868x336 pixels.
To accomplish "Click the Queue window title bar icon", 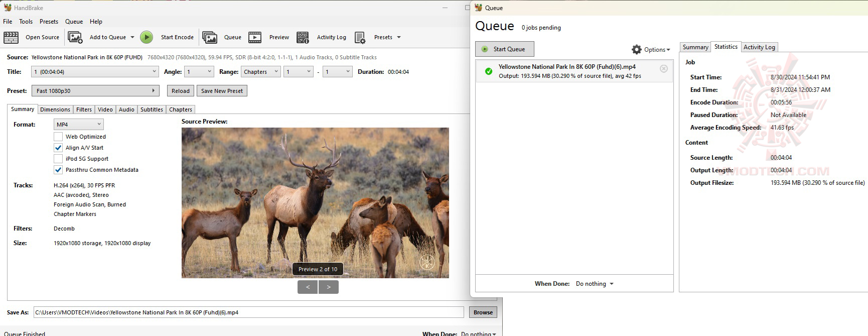I will tap(479, 8).
